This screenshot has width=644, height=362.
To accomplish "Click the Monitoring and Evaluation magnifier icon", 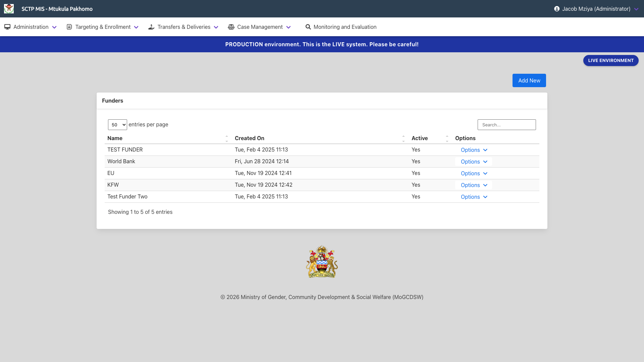I will click(x=308, y=27).
